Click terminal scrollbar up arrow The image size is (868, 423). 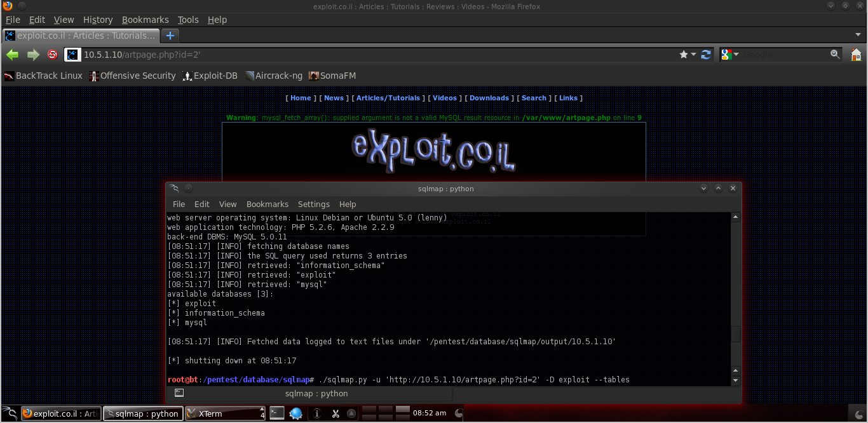(x=735, y=217)
